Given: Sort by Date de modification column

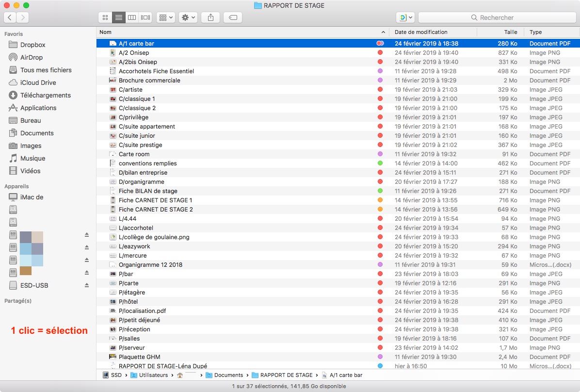Looking at the screenshot, I should 420,32.
